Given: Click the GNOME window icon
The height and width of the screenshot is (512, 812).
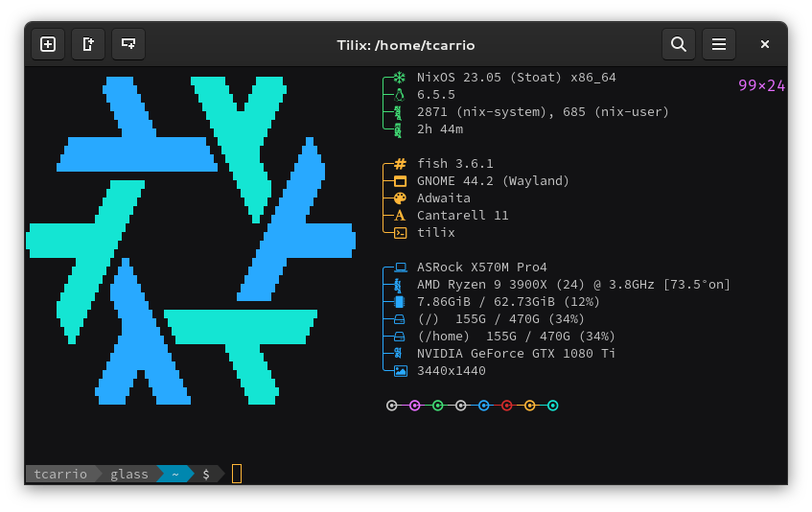Looking at the screenshot, I should pyautogui.click(x=401, y=181).
